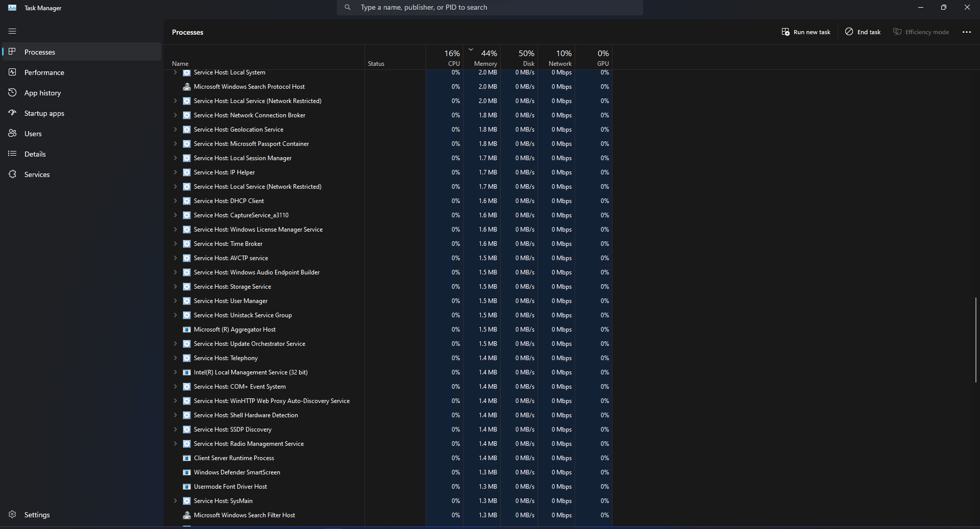Sort by the Status column header
Screen dimensions: 980x529
(x=395, y=57)
